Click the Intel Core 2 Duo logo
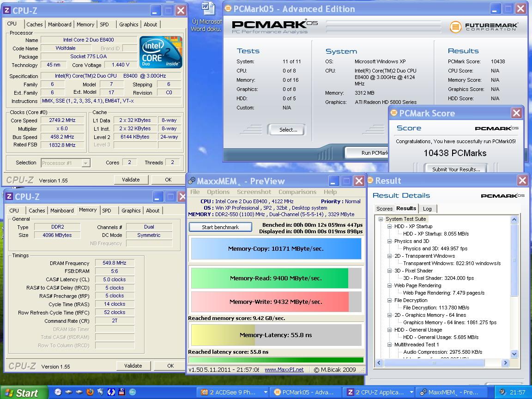The height and width of the screenshot is (399, 532). tap(161, 52)
